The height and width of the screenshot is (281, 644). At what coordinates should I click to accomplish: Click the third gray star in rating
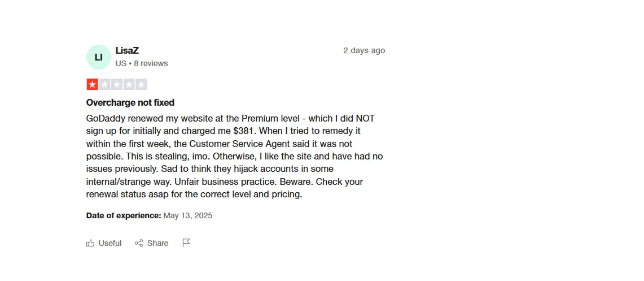[116, 84]
